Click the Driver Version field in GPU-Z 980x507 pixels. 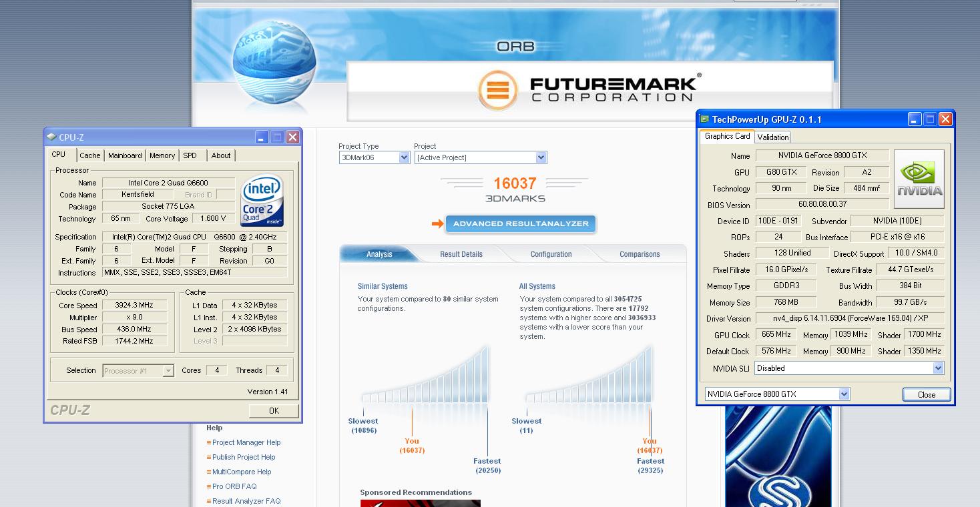[x=850, y=318]
